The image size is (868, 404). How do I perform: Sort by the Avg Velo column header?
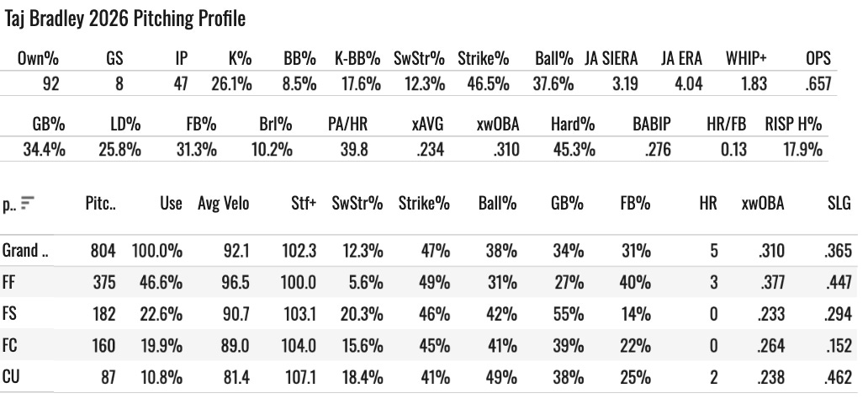(x=223, y=204)
